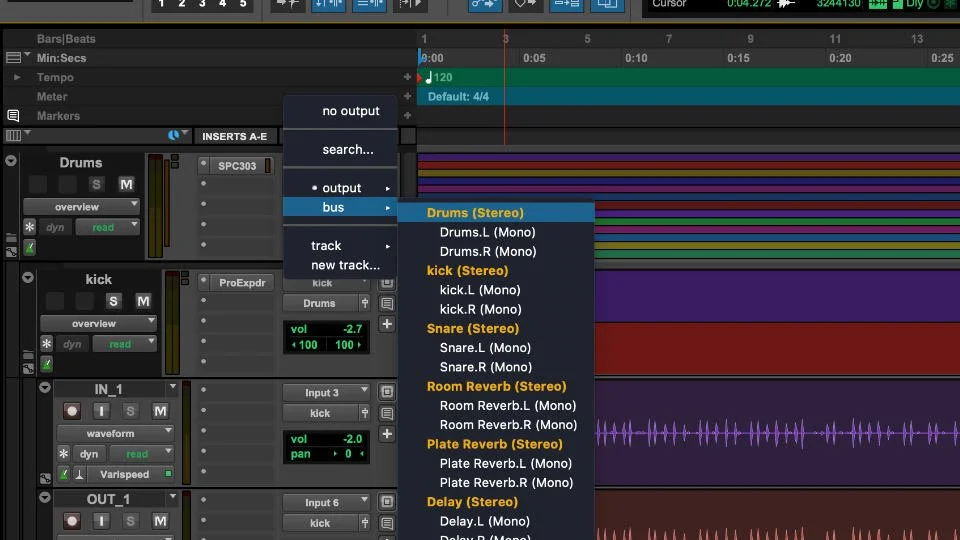Viewport: 960px width, 540px height.
Task: Click the kick track add send plus button
Action: [x=387, y=324]
